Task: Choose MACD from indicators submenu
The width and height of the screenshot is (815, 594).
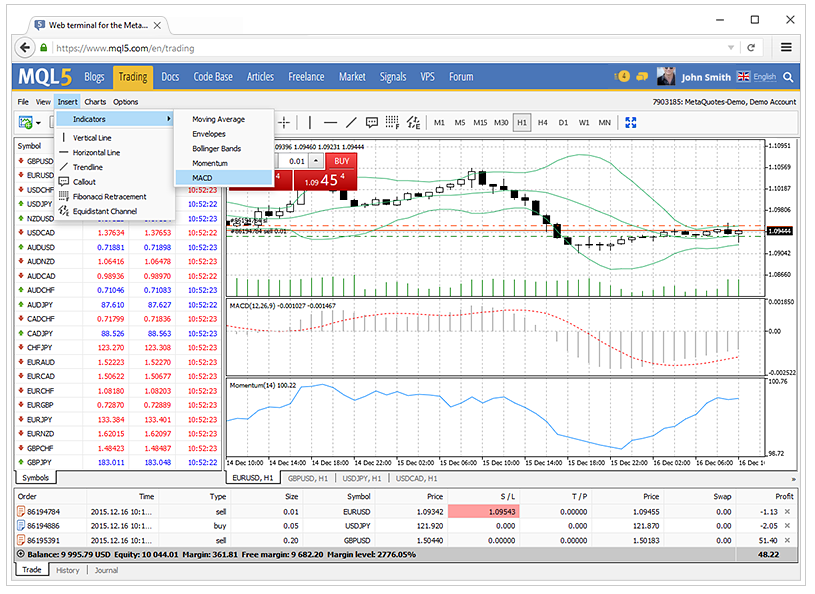Action: click(x=224, y=178)
